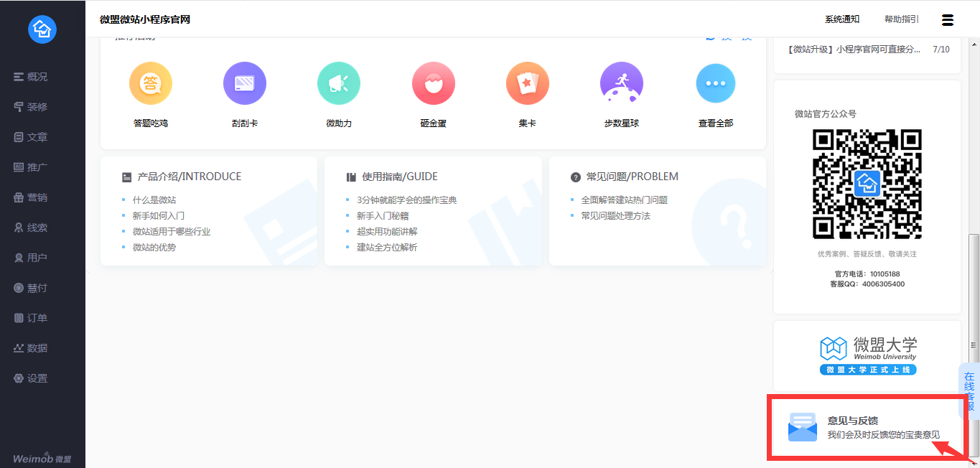Screen dimensions: 980x468
Task: Select the 刮刮卡 scratch card icon
Action: pyautogui.click(x=245, y=83)
